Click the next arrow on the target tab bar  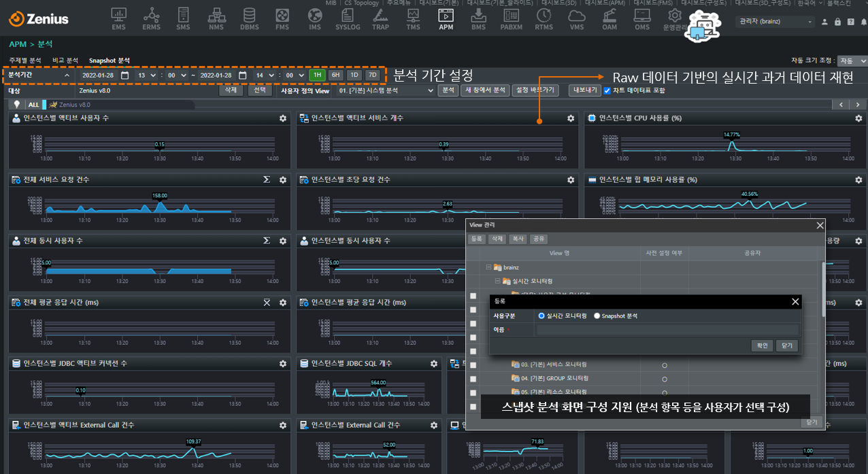point(858,105)
